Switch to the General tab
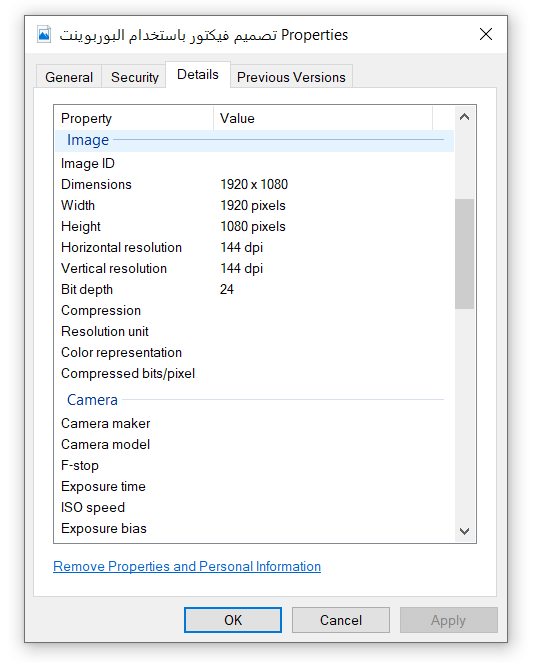Image resolution: width=536 pixels, height=663 pixels. tap(69, 77)
